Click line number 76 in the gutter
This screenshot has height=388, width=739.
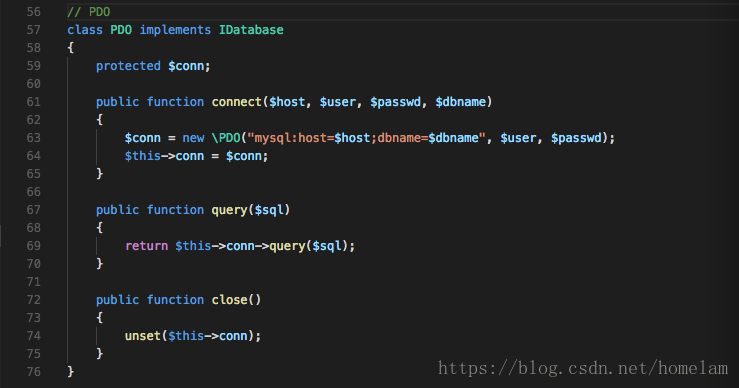[33, 372]
